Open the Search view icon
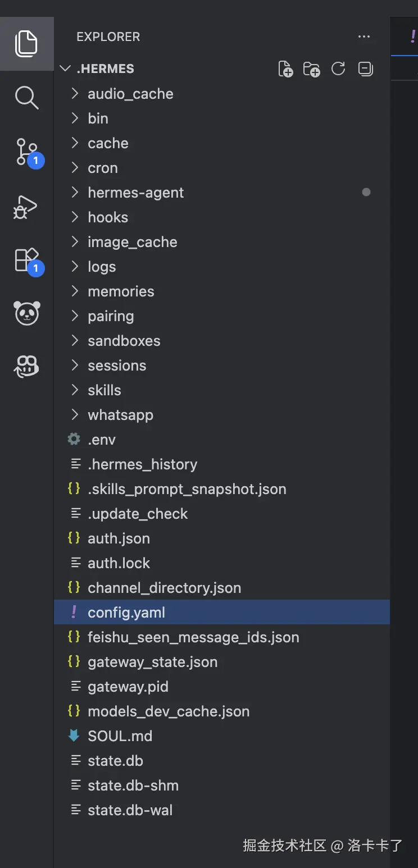 tap(26, 98)
